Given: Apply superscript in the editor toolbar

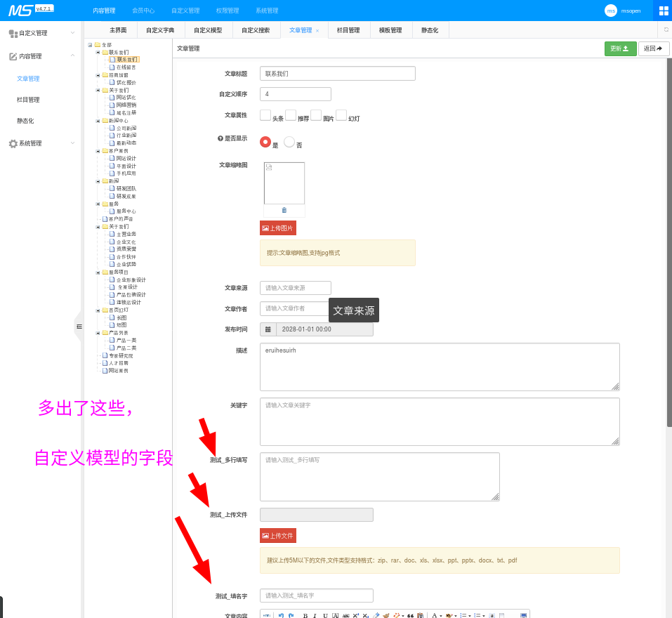Looking at the screenshot, I should [356, 615].
